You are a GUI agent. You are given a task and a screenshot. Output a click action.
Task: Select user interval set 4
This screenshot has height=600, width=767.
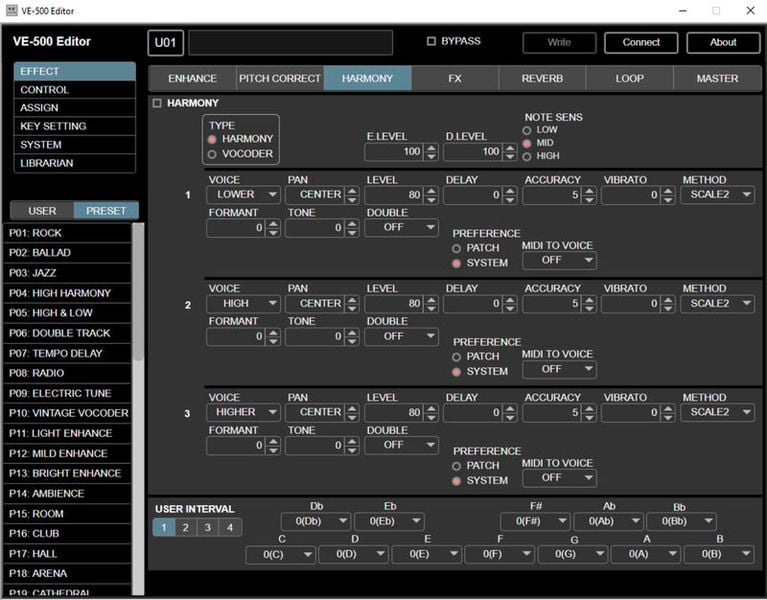(x=230, y=528)
